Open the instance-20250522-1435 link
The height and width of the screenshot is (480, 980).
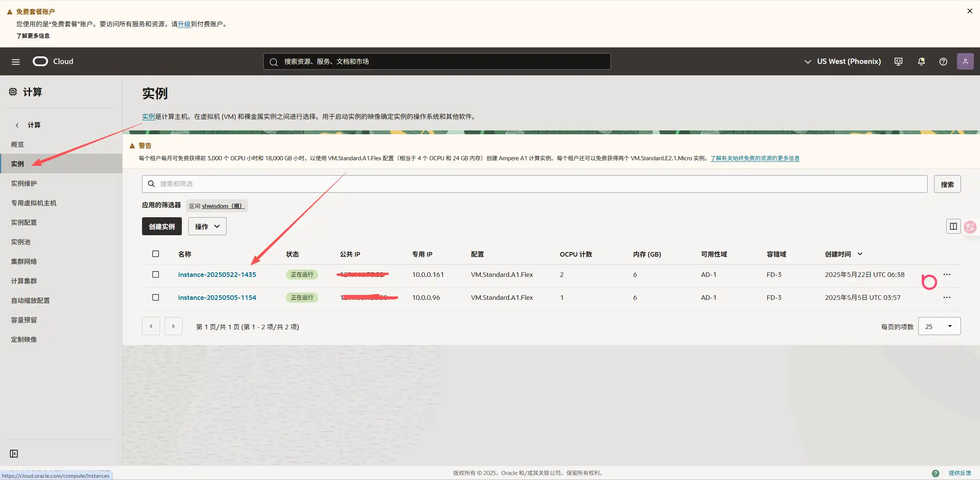(217, 275)
